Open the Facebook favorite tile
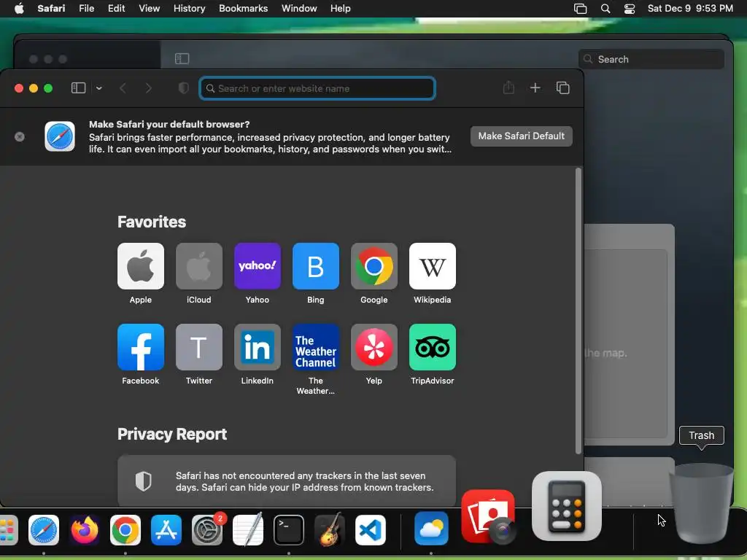747x560 pixels. [x=141, y=347]
